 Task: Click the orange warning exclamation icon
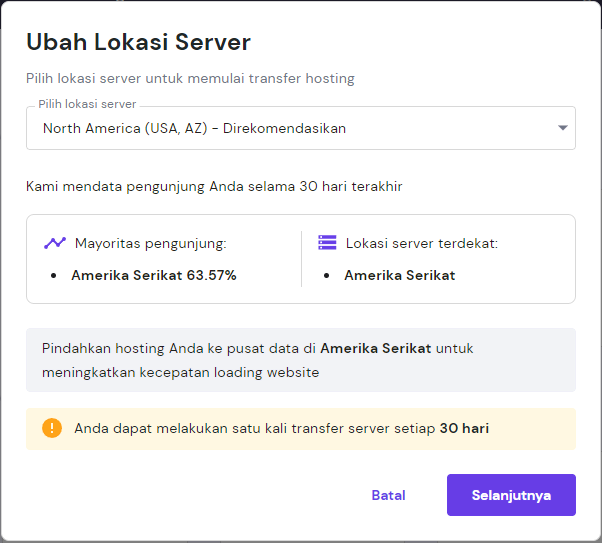52,428
